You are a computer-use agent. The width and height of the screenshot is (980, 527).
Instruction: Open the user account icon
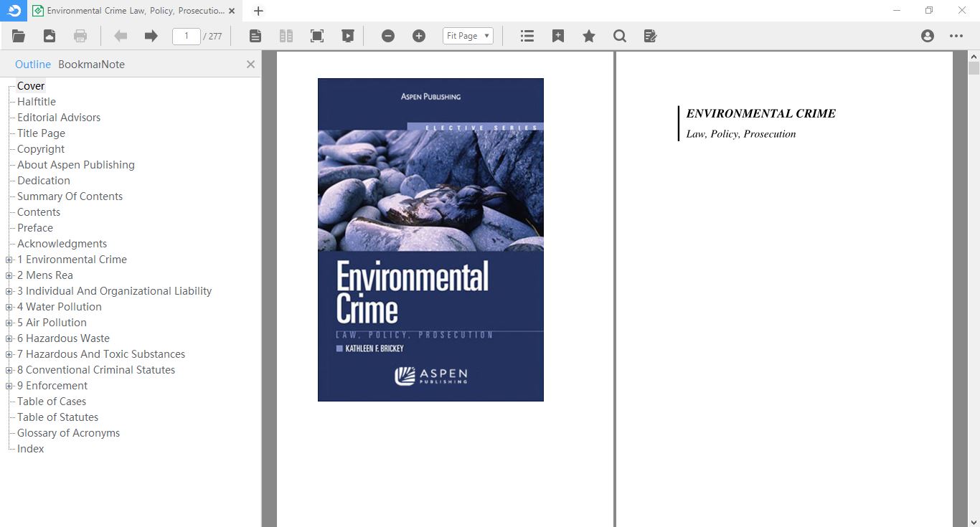(x=928, y=36)
